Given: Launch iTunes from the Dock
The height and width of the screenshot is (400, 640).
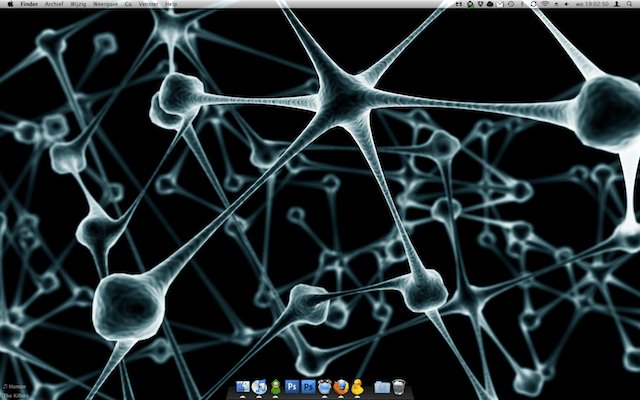Looking at the screenshot, I should click(259, 386).
